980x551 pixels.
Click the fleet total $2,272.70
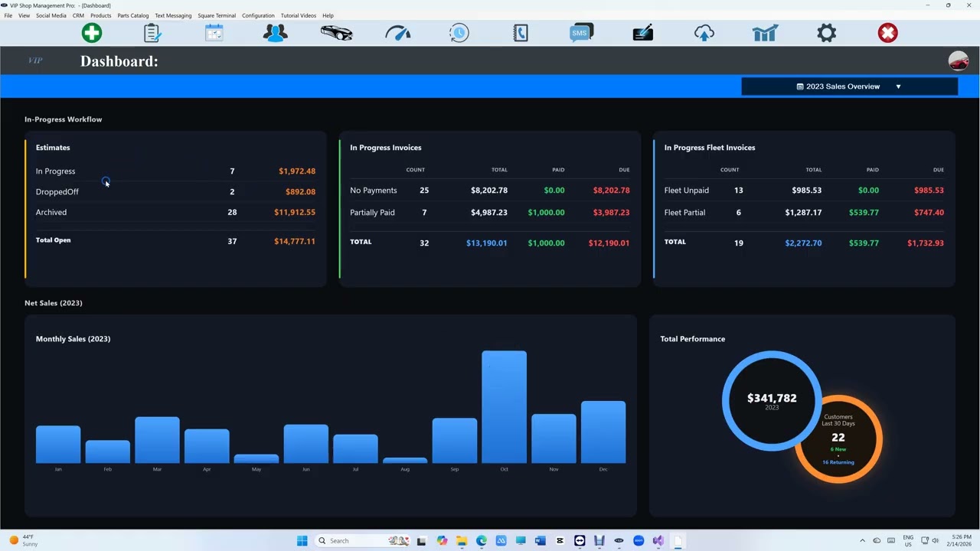click(x=803, y=243)
